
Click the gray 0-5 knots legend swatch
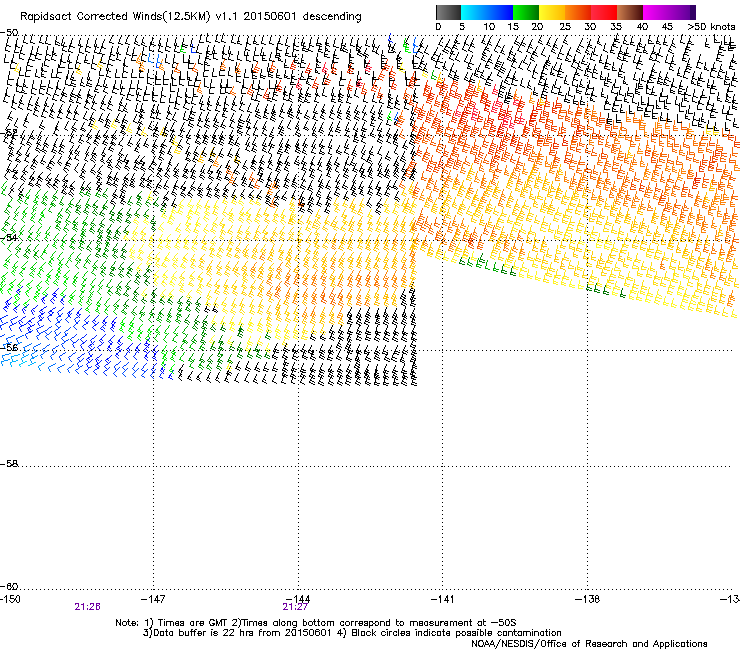448,12
